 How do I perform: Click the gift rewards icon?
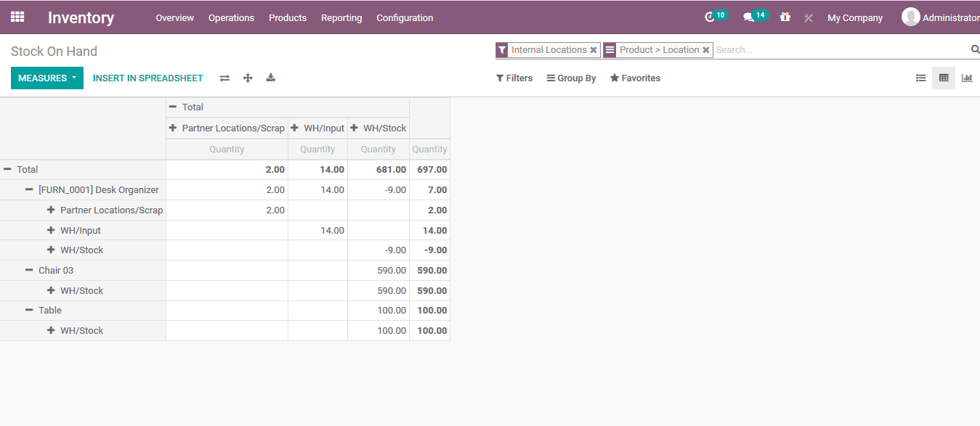coord(785,17)
